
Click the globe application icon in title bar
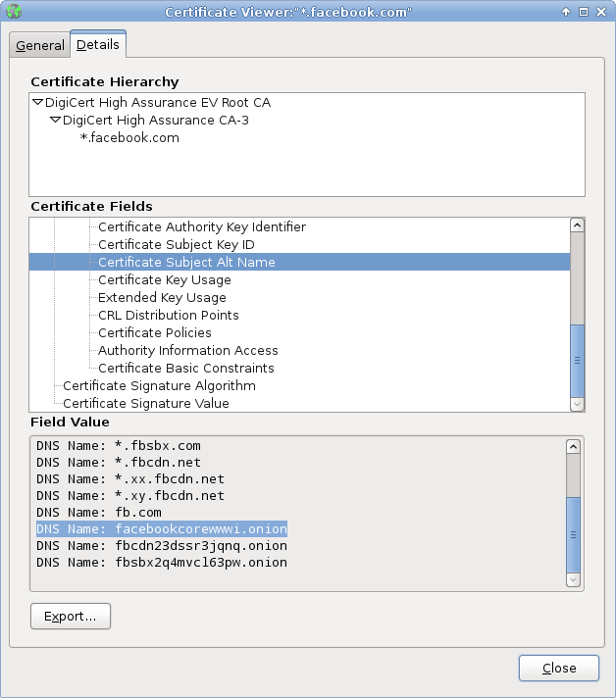(x=14, y=11)
